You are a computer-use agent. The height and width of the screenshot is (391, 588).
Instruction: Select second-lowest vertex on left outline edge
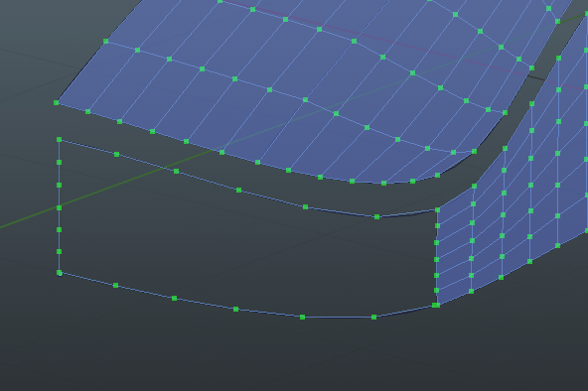click(59, 252)
